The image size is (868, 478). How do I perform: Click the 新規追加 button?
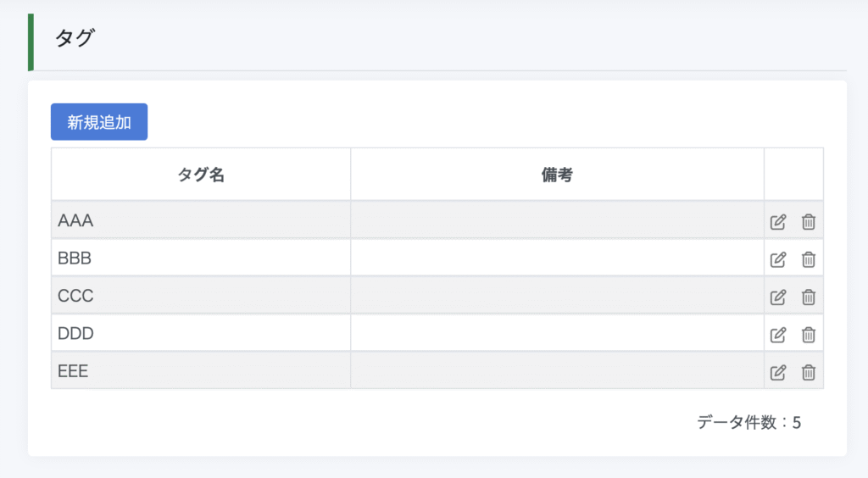(x=99, y=122)
